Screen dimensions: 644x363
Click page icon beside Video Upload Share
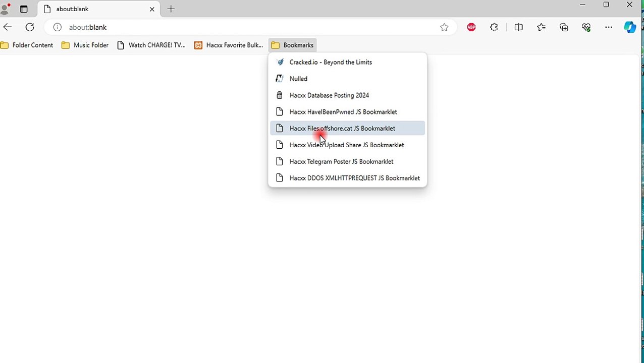280,145
